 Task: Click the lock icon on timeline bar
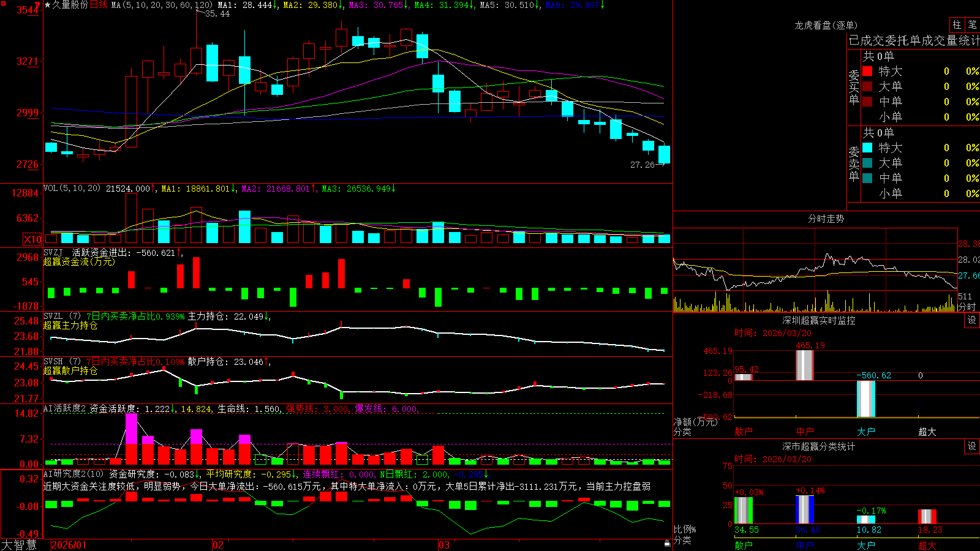(667, 544)
